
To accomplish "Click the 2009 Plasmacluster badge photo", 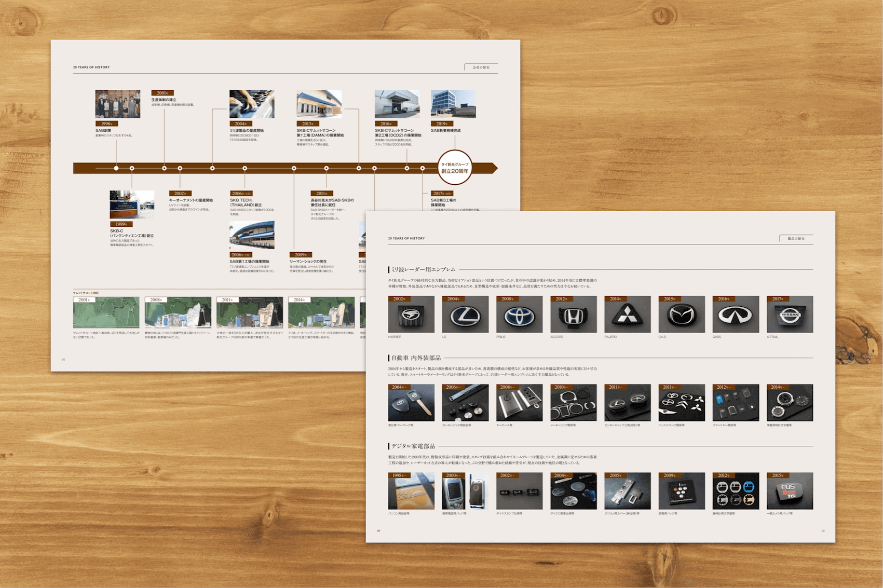I will click(682, 491).
